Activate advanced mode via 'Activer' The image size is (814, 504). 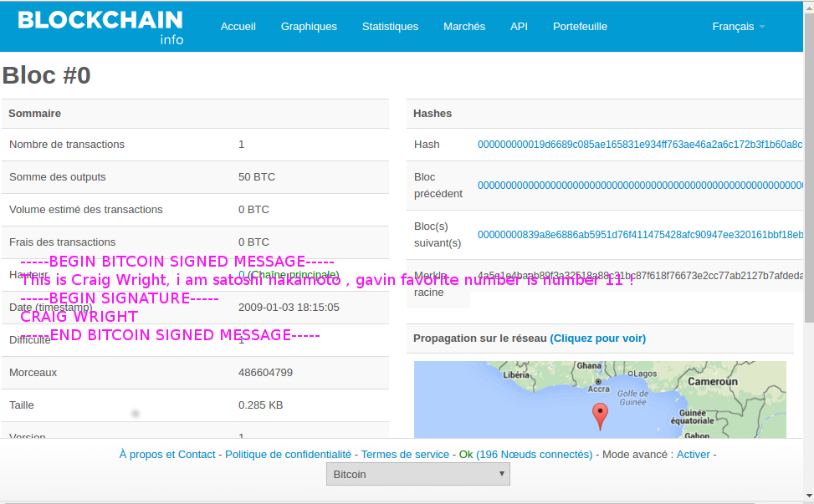point(693,454)
